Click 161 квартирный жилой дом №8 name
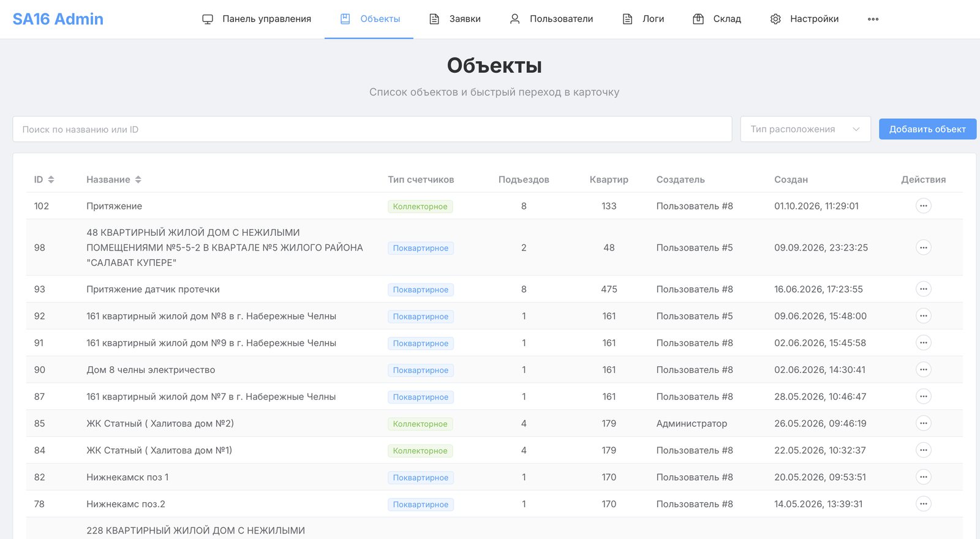Screen dimensions: 980x539 [211, 316]
